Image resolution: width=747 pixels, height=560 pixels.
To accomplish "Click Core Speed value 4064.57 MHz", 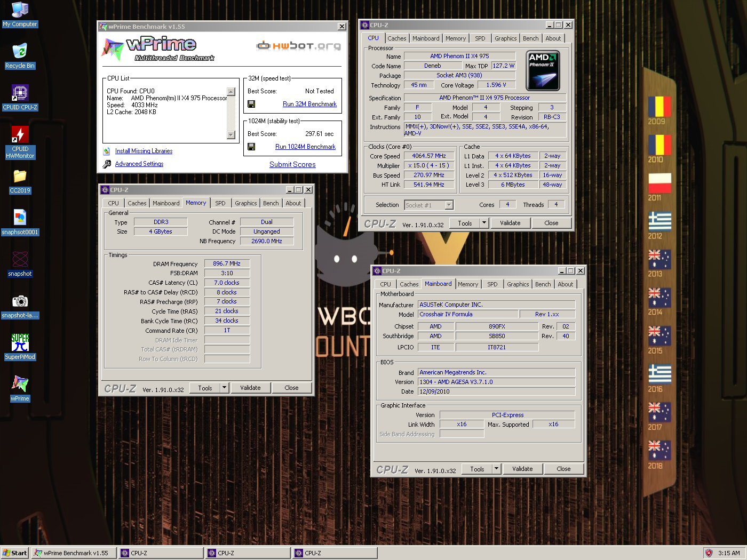I will tap(428, 156).
